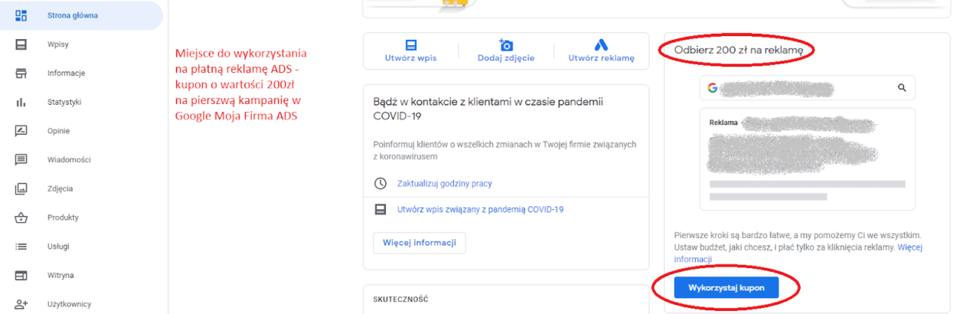980x314 pixels.
Task: Click the post icon beside COVID-19 wpis link
Action: (381, 209)
